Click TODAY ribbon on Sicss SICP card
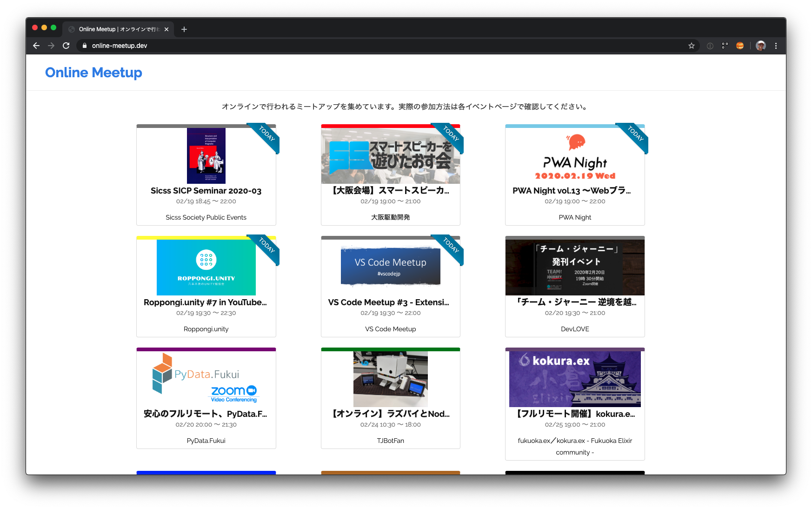This screenshot has height=509, width=812. point(266,134)
